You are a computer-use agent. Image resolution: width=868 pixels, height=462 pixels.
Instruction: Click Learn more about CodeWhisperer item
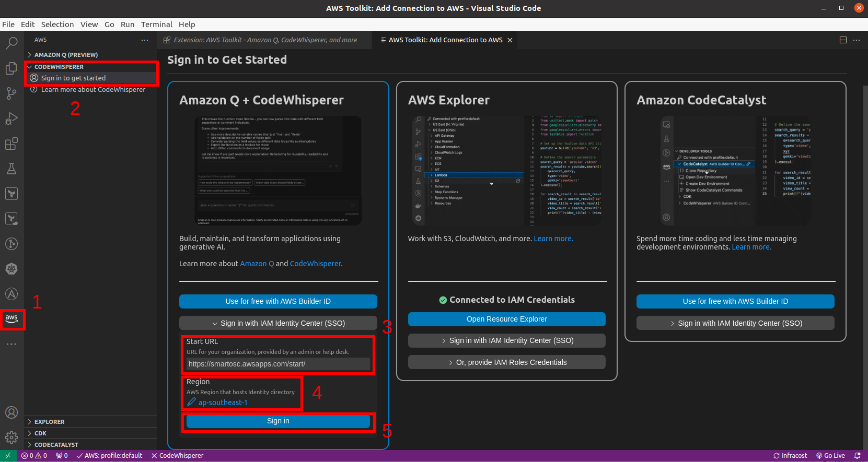click(x=91, y=89)
